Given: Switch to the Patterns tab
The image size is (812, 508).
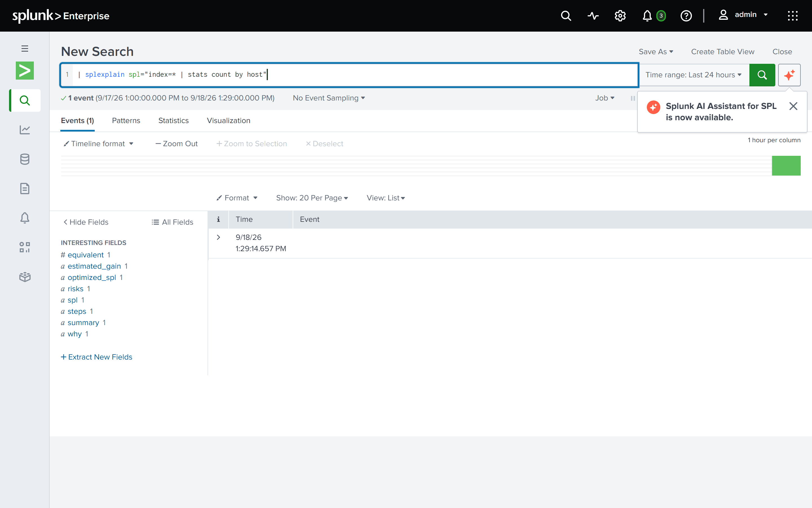Looking at the screenshot, I should (x=126, y=121).
